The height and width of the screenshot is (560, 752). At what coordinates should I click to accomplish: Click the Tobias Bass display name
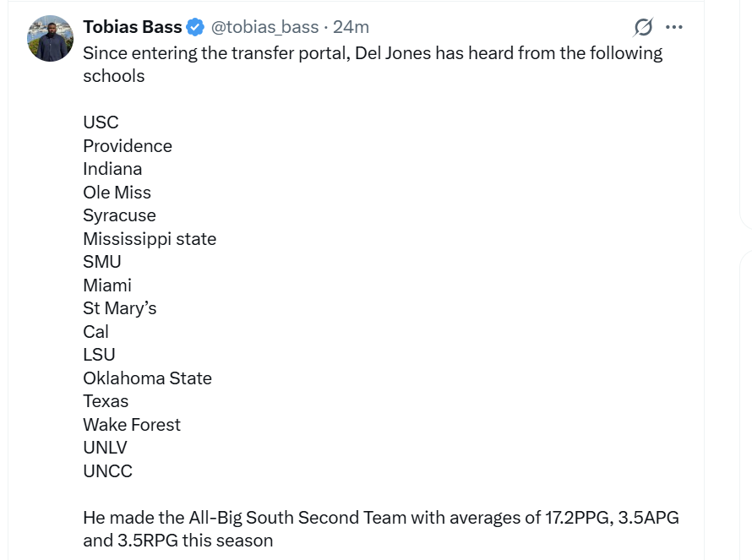[133, 27]
